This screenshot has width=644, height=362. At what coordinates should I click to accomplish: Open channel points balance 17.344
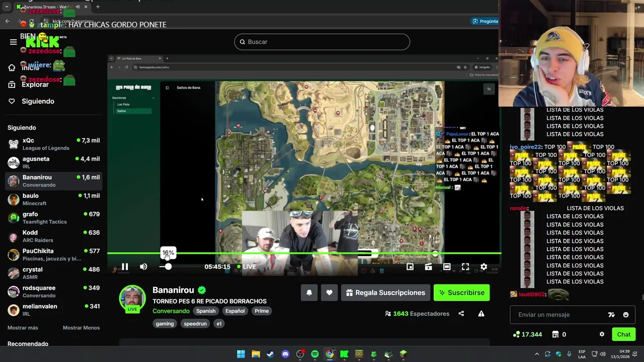click(x=527, y=334)
